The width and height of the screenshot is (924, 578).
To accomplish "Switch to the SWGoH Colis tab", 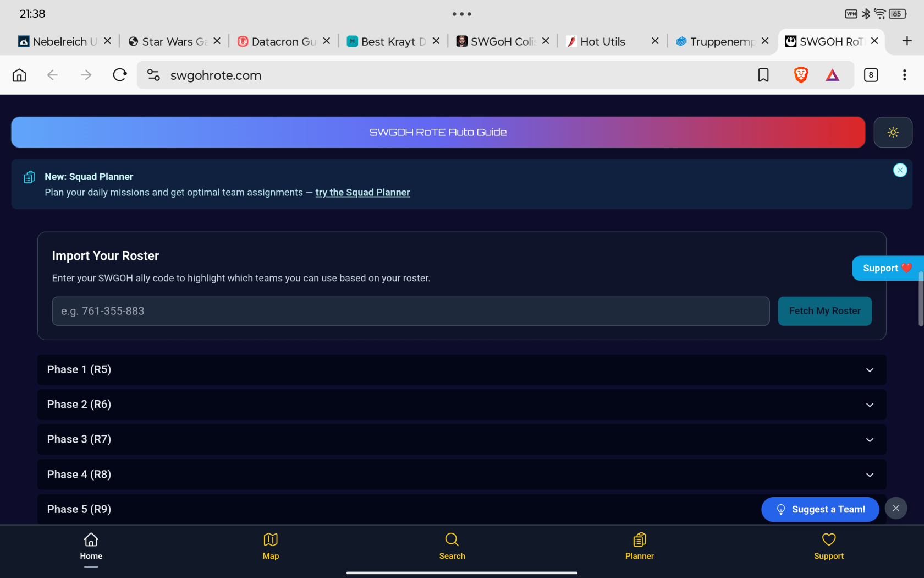I will click(x=497, y=41).
